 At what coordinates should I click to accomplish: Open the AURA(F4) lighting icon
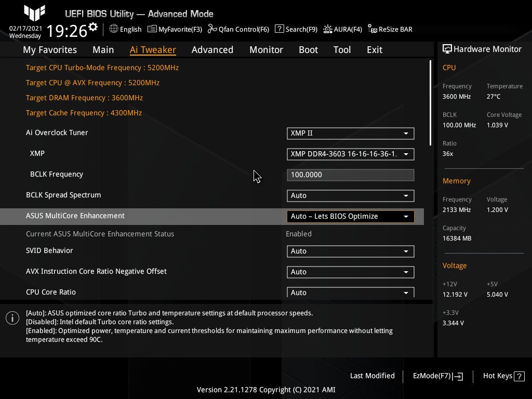(x=328, y=29)
